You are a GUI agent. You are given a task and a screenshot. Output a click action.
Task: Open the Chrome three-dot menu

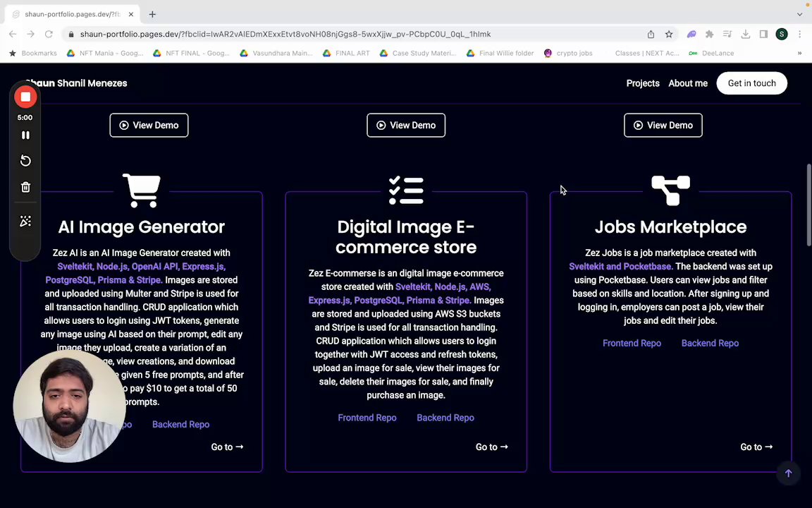click(x=799, y=34)
